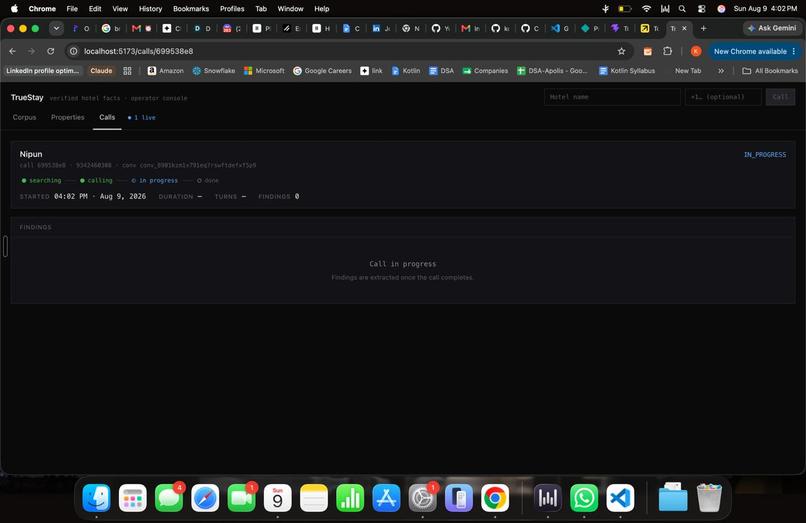Image resolution: width=806 pixels, height=523 pixels.
Task: Open Visual Studio Code from the Dock
Action: pyautogui.click(x=620, y=498)
